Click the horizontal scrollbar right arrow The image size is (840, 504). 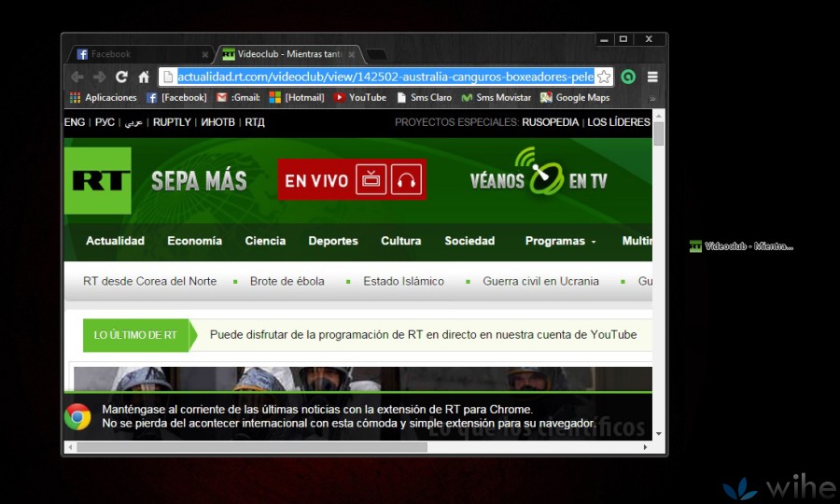pyautogui.click(x=646, y=447)
